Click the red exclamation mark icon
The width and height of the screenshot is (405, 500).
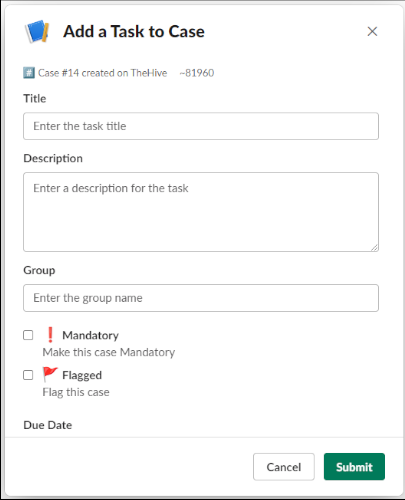tap(50, 335)
